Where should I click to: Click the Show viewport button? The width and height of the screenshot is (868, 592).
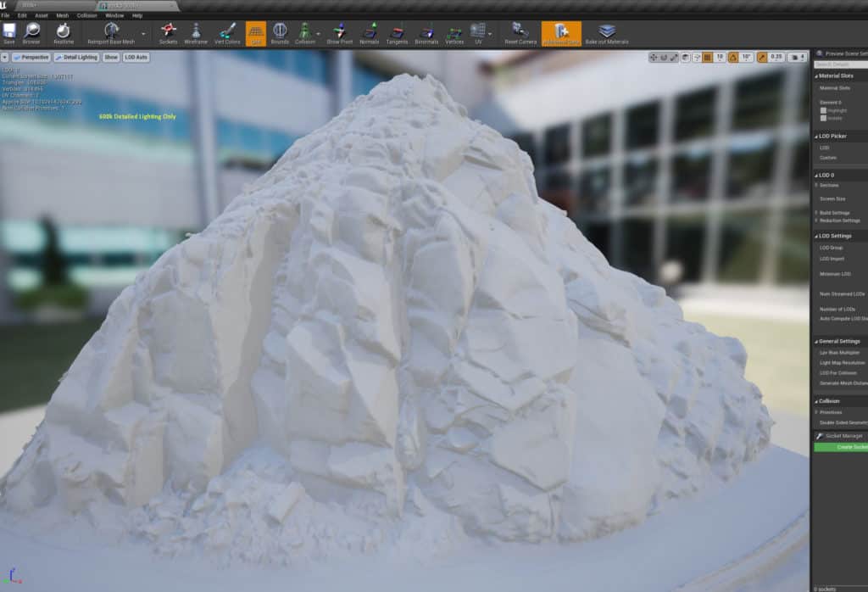[111, 57]
